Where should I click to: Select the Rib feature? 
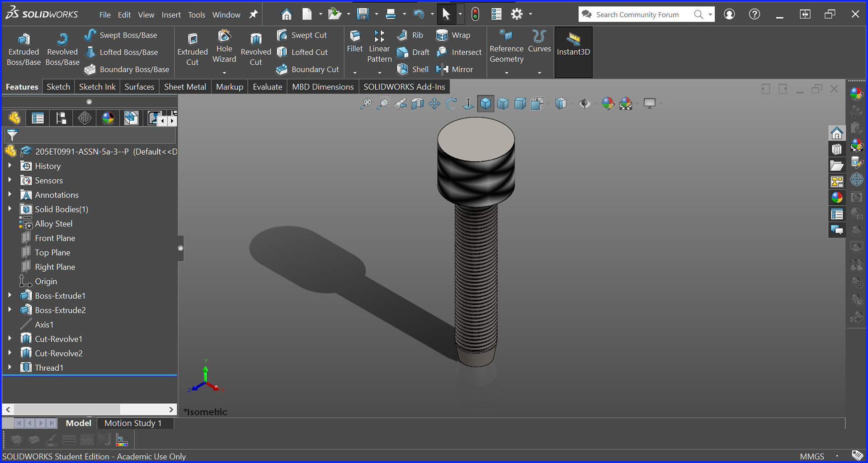410,35
